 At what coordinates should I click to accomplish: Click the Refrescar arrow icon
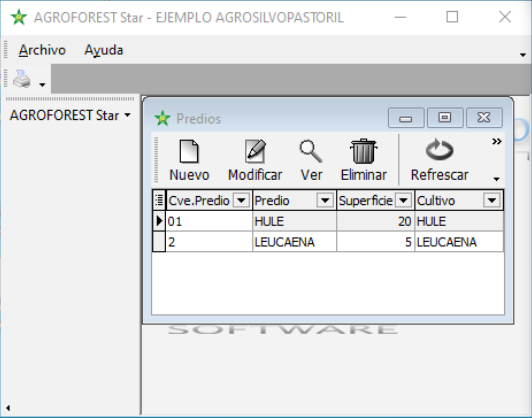click(x=439, y=149)
